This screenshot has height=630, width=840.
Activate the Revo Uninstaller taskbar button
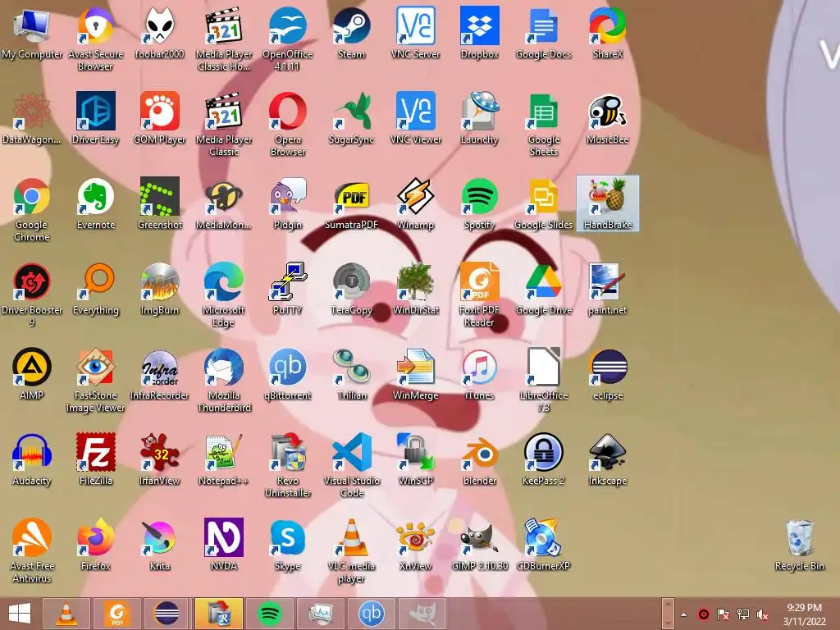click(x=219, y=614)
